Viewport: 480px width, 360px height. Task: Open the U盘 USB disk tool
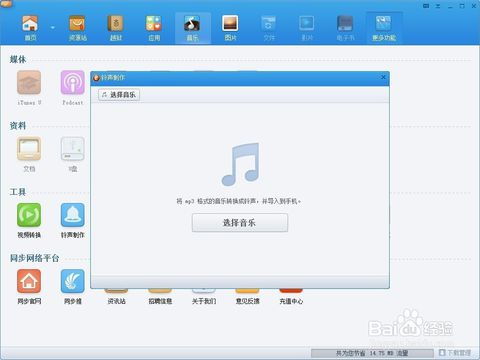click(72, 154)
